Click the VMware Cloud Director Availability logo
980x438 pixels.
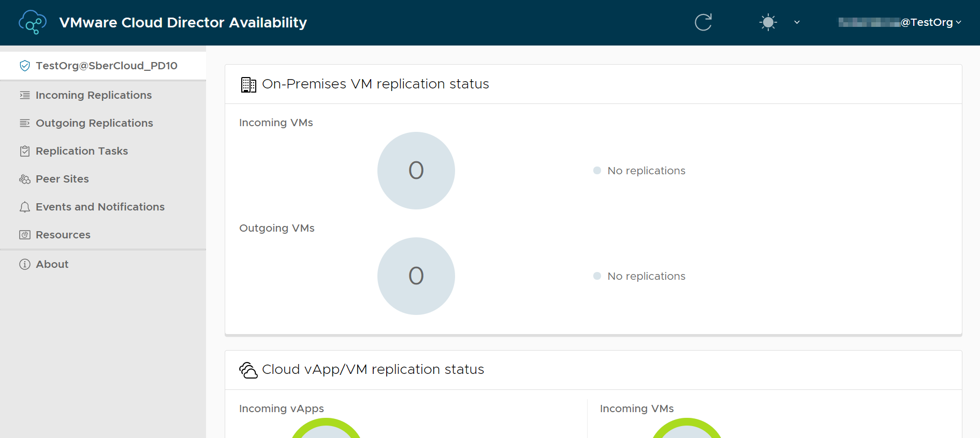33,22
